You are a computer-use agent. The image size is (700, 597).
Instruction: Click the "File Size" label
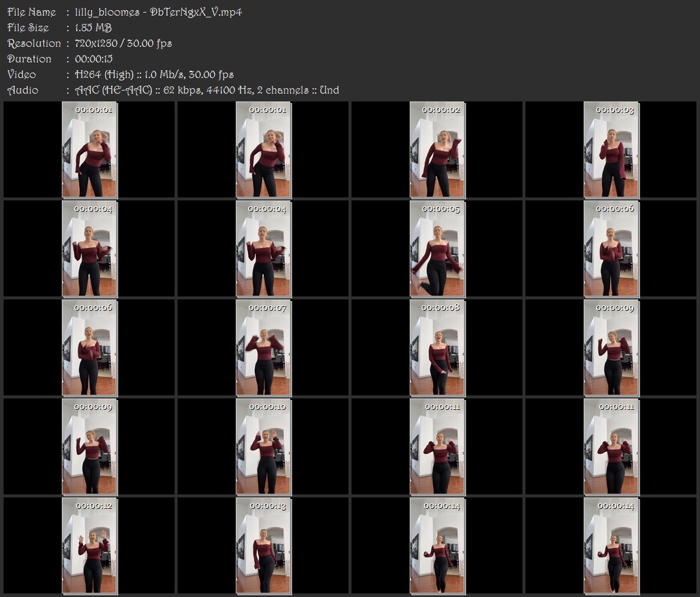pyautogui.click(x=28, y=28)
